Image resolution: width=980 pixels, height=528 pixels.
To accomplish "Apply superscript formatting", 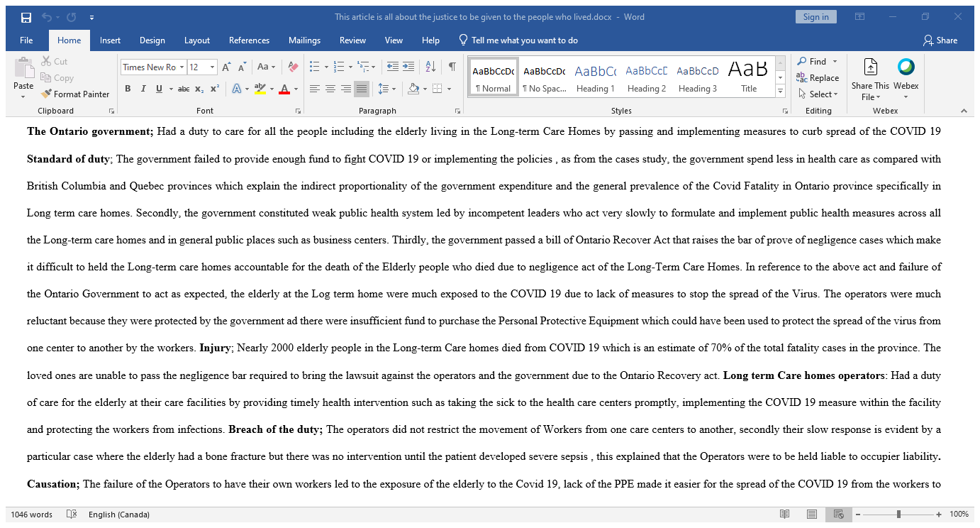I will pos(215,89).
